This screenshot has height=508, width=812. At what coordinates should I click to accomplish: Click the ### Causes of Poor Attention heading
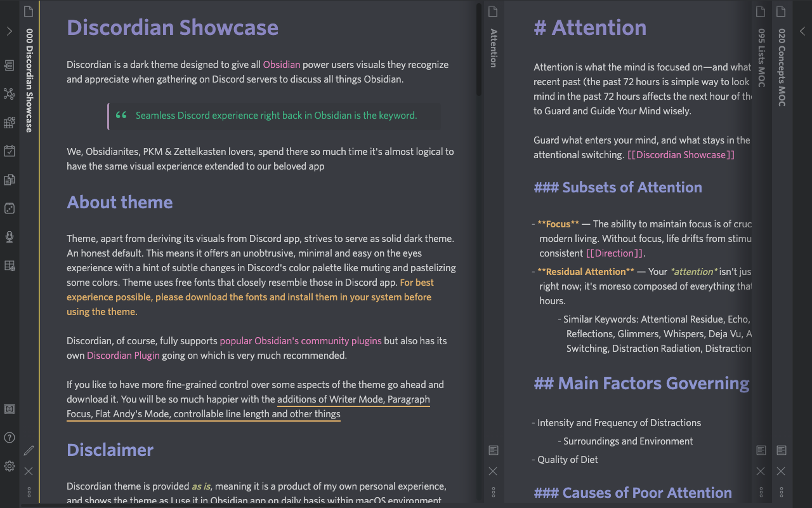[x=632, y=493]
